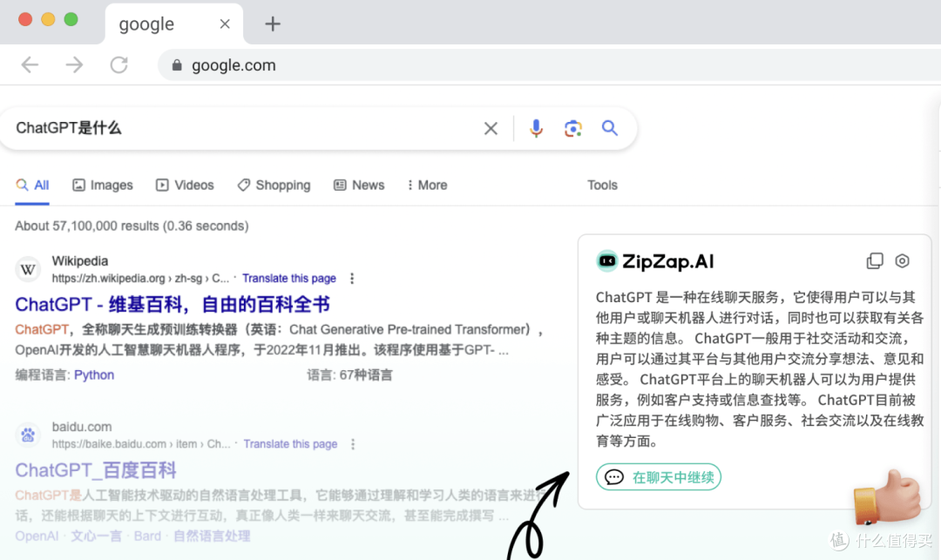
Task: Open the Tools options
Action: [x=602, y=186]
